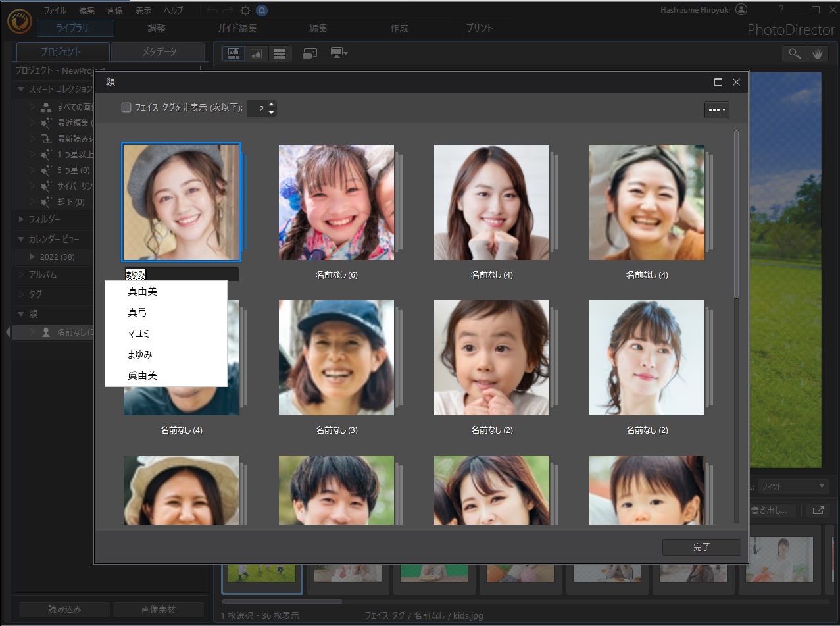This screenshot has height=626, width=840.
Task: Select the magnifier zoom tool
Action: pos(795,54)
